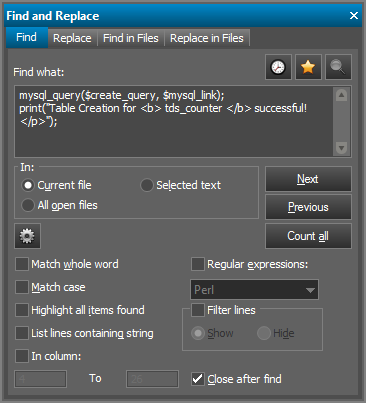Open the Perl regex engine dropdown
Viewport: 366px width, 403px height.
254,289
